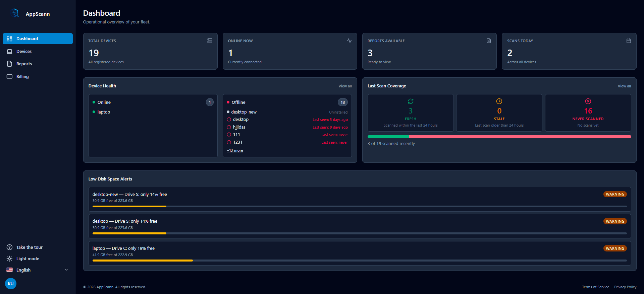Expand the English language dropdown chevron
Viewport: 644px width, 294px height.
coord(66,270)
